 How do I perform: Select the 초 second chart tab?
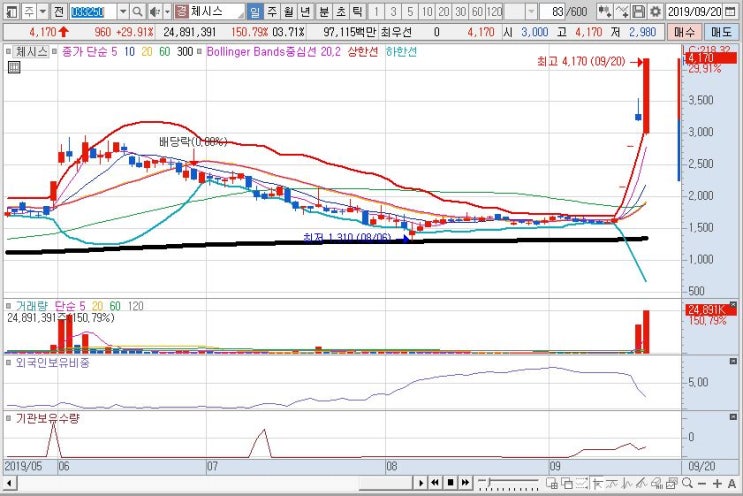pyautogui.click(x=341, y=11)
